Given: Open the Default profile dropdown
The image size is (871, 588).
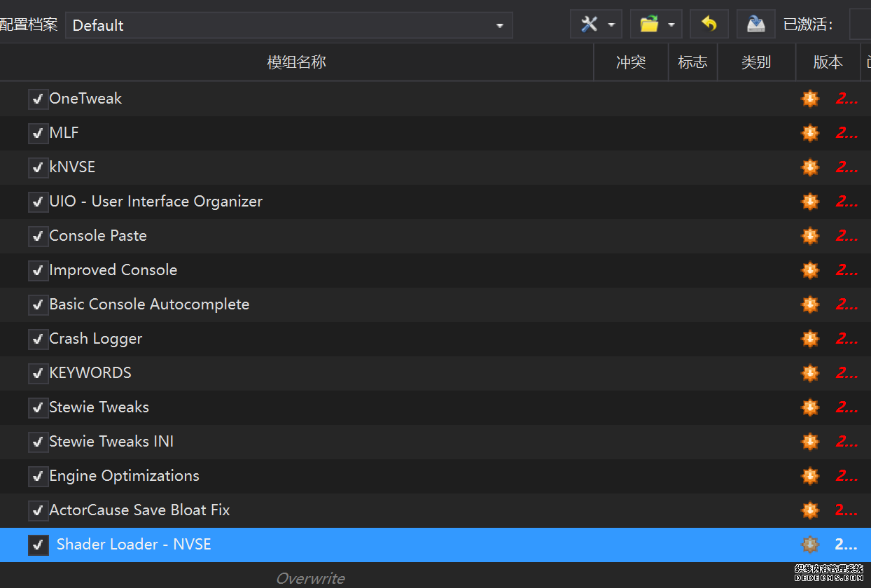Looking at the screenshot, I should pyautogui.click(x=288, y=25).
